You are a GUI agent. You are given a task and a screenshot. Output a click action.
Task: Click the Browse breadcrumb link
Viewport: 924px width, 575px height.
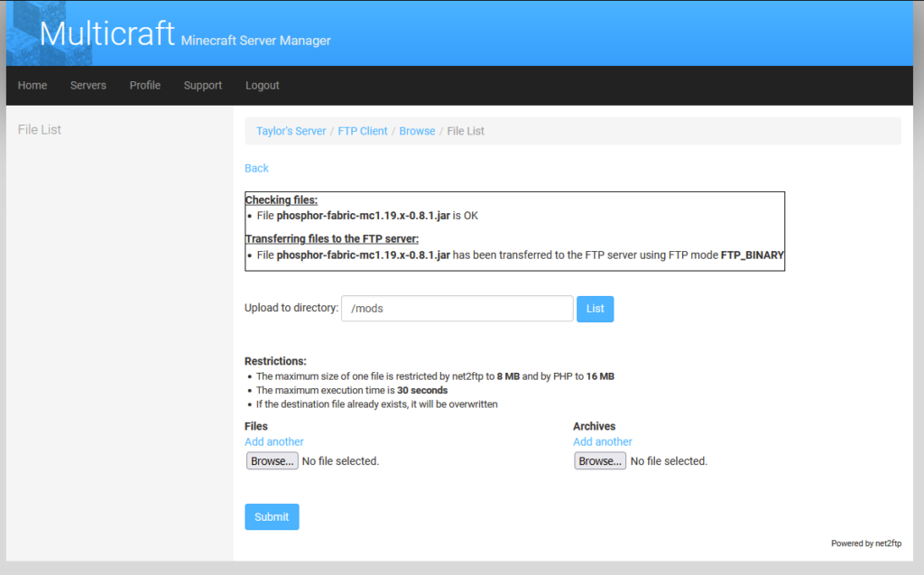point(417,130)
